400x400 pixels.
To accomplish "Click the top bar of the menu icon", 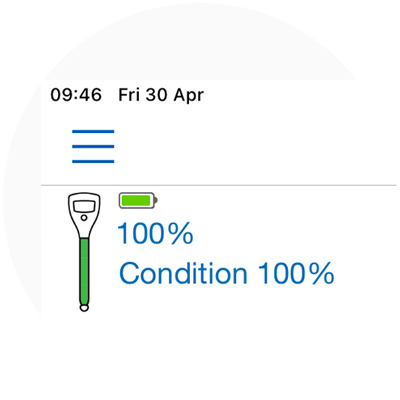I will (93, 131).
